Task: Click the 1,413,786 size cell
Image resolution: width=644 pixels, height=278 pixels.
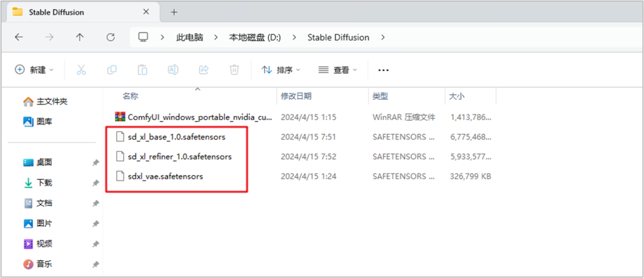Action: coord(470,117)
